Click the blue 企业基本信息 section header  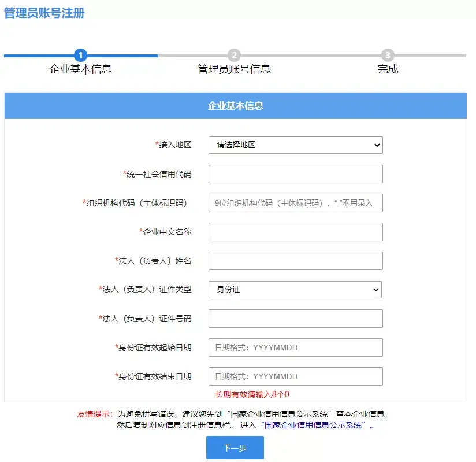pyautogui.click(x=236, y=105)
